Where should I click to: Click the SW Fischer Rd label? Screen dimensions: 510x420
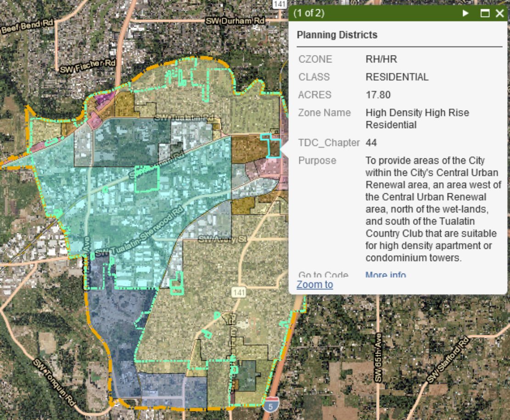click(87, 67)
